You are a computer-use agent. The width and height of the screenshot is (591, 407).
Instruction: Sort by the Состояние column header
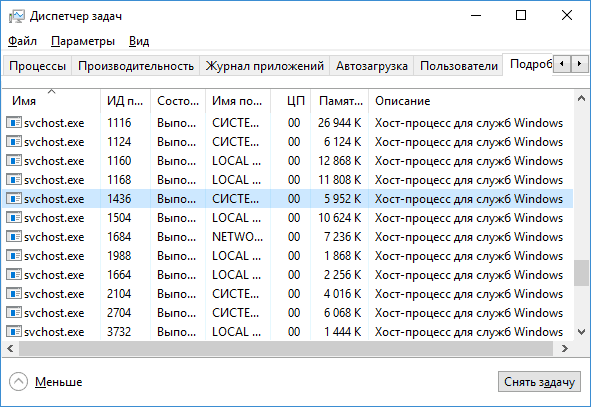tap(178, 101)
